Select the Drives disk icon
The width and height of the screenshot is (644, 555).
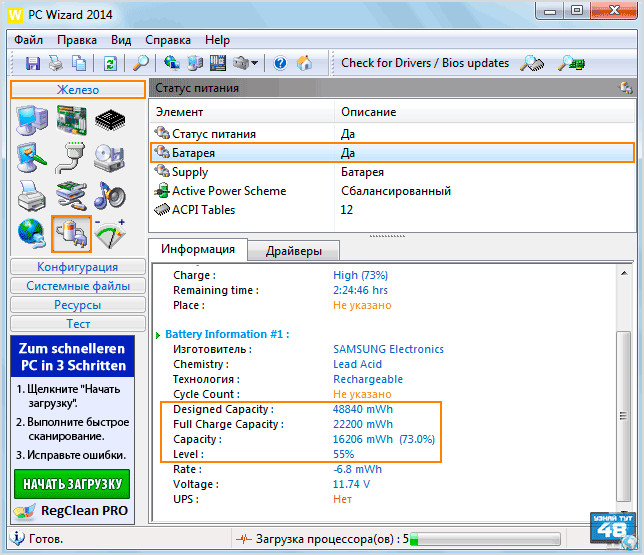pyautogui.click(x=109, y=158)
